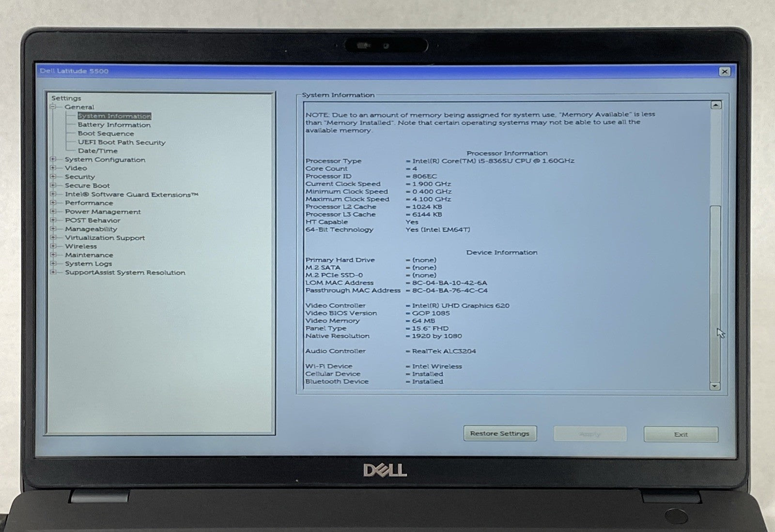This screenshot has width=775, height=532.
Task: Expand the Video settings node
Action: 53,168
